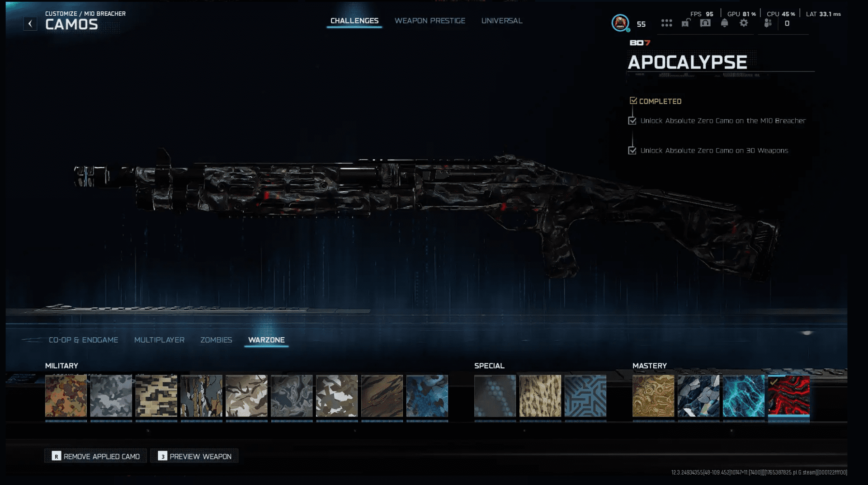Open the player profile avatar
The height and width of the screenshot is (485, 868).
pos(620,23)
